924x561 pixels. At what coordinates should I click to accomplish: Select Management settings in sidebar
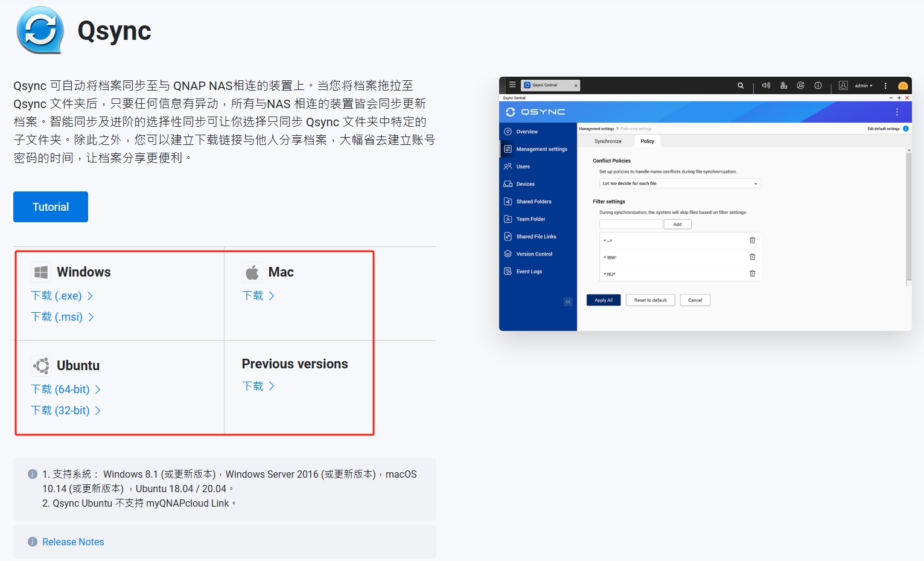(x=538, y=149)
